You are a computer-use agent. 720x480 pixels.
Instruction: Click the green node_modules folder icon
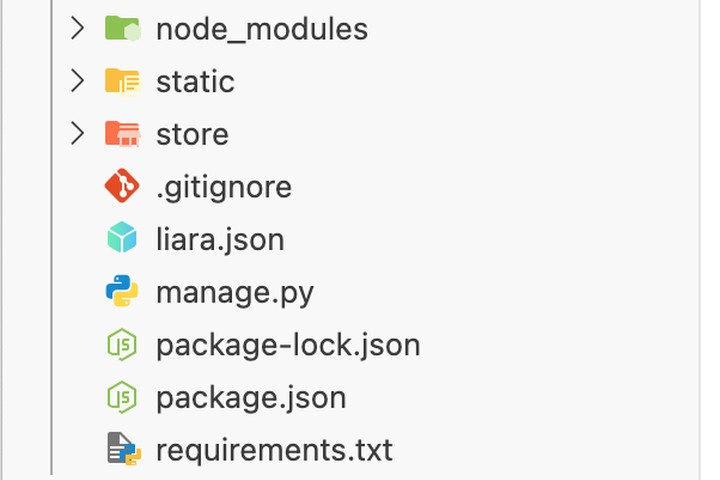[122, 29]
